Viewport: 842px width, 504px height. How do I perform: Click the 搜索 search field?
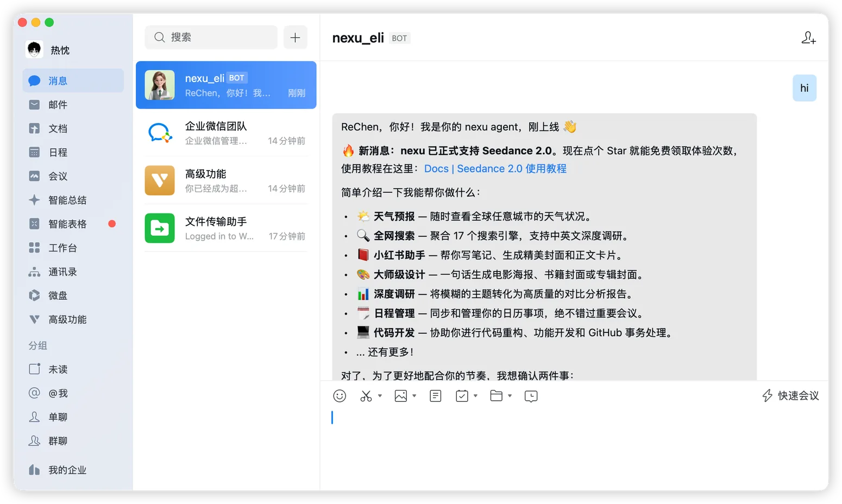coord(211,37)
